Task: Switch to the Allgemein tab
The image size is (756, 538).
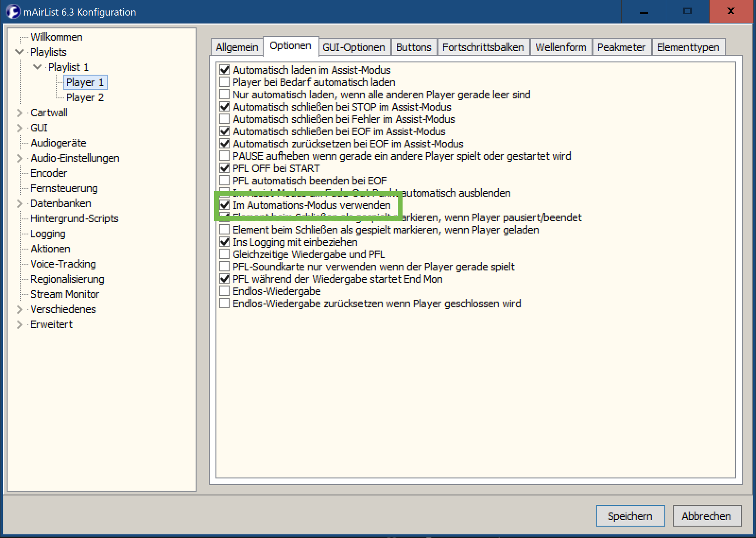Action: [x=237, y=47]
